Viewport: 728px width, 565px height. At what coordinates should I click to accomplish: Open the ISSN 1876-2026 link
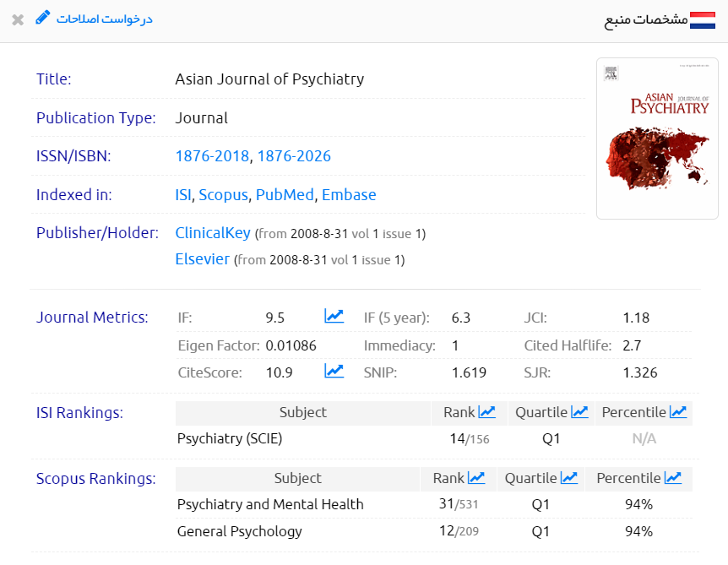click(294, 156)
